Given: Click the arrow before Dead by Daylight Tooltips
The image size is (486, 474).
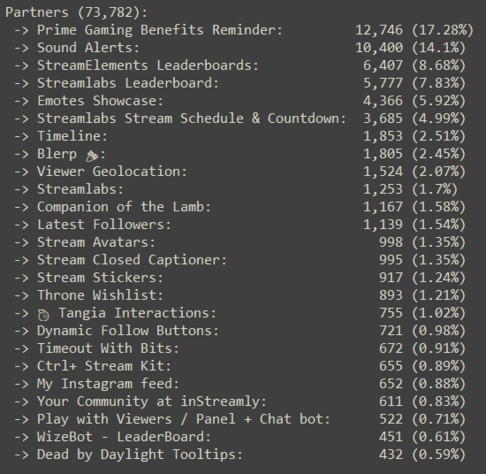Looking at the screenshot, I should pos(21,455).
